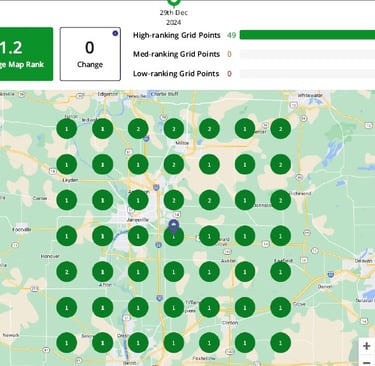Viewport: 375px width, 366px height.
Task: Select the 29th Dec 2024 timeline date
Action: click(173, 17)
